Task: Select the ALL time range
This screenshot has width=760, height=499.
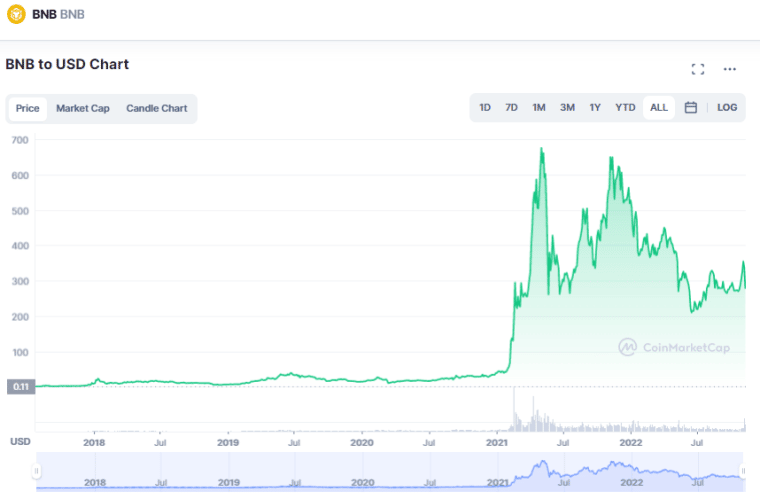Action: pyautogui.click(x=659, y=108)
